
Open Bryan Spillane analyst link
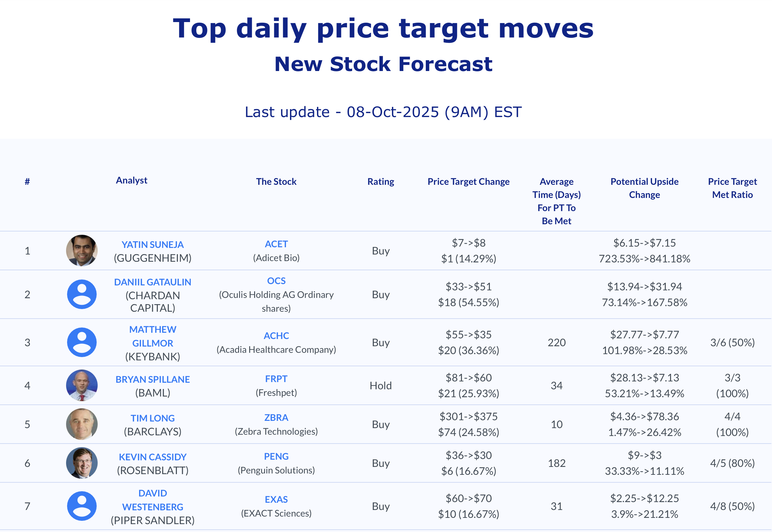pos(152,379)
